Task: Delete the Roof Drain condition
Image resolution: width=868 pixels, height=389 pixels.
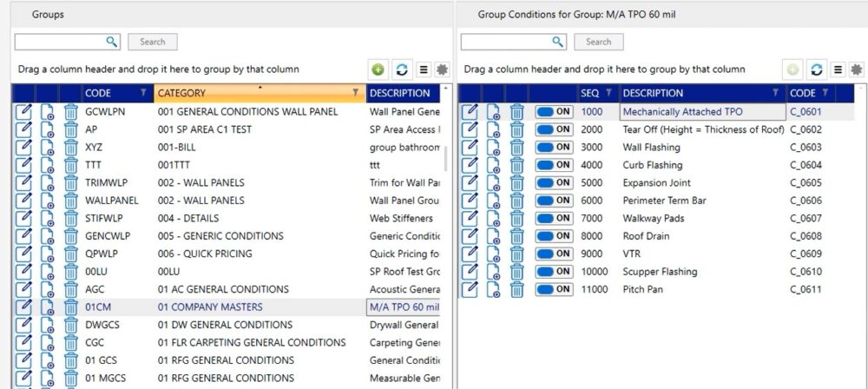Action: 517,236
